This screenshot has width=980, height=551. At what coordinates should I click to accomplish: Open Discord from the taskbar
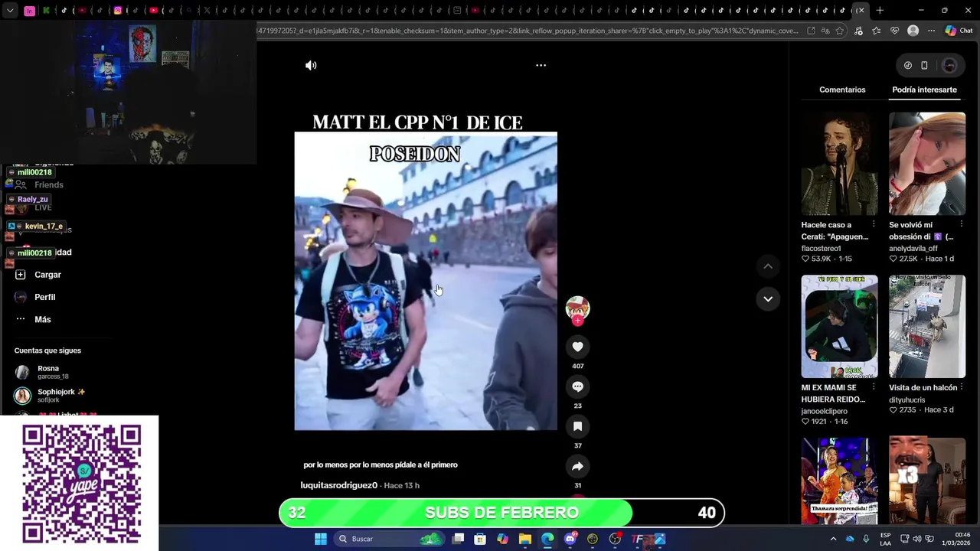[570, 539]
